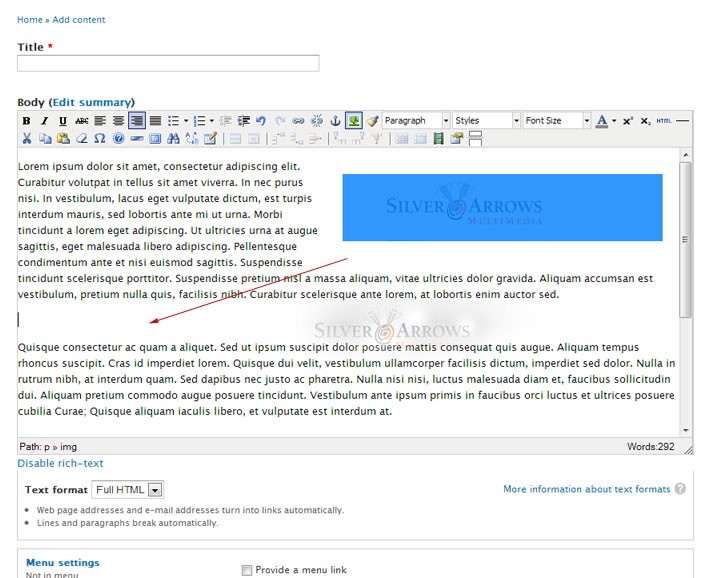Open the Font Size dropdown

pos(557,121)
